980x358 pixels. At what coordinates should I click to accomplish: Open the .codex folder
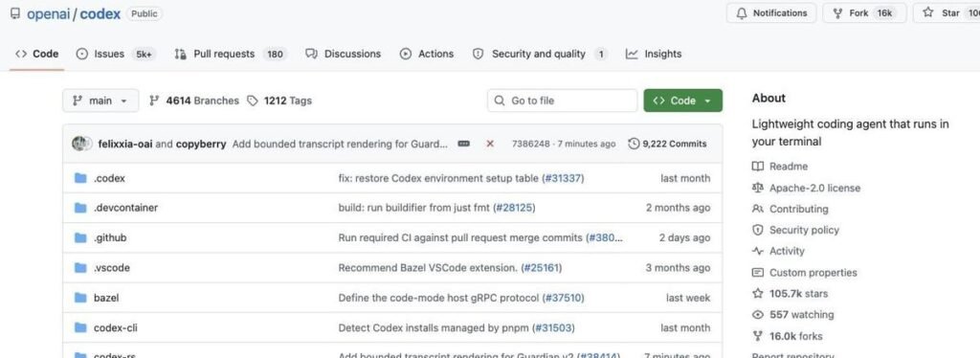pyautogui.click(x=109, y=178)
